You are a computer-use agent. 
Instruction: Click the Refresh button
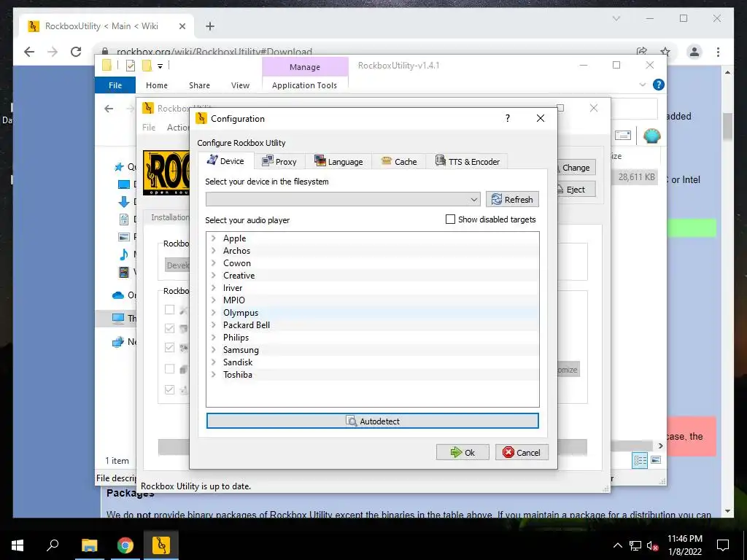(512, 199)
